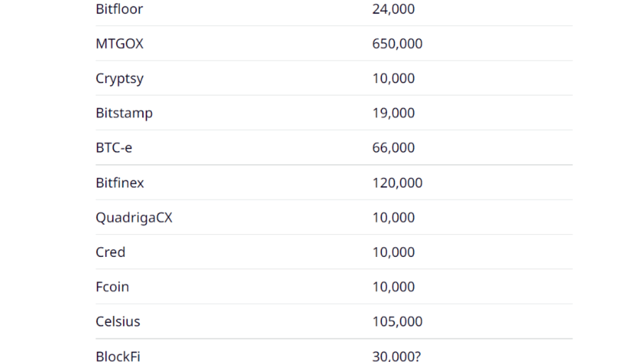Image resolution: width=644 pixels, height=362 pixels.
Task: Select the 66,000 figure
Action: (393, 148)
